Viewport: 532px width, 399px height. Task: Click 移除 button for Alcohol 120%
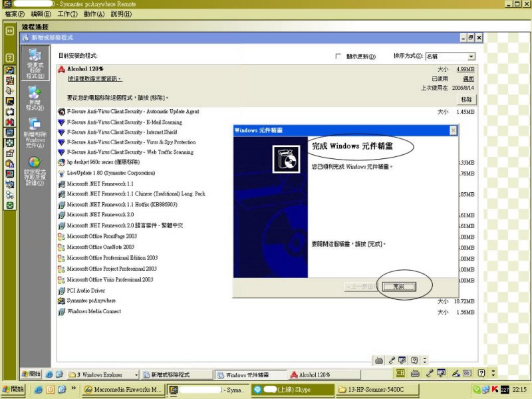tap(467, 99)
